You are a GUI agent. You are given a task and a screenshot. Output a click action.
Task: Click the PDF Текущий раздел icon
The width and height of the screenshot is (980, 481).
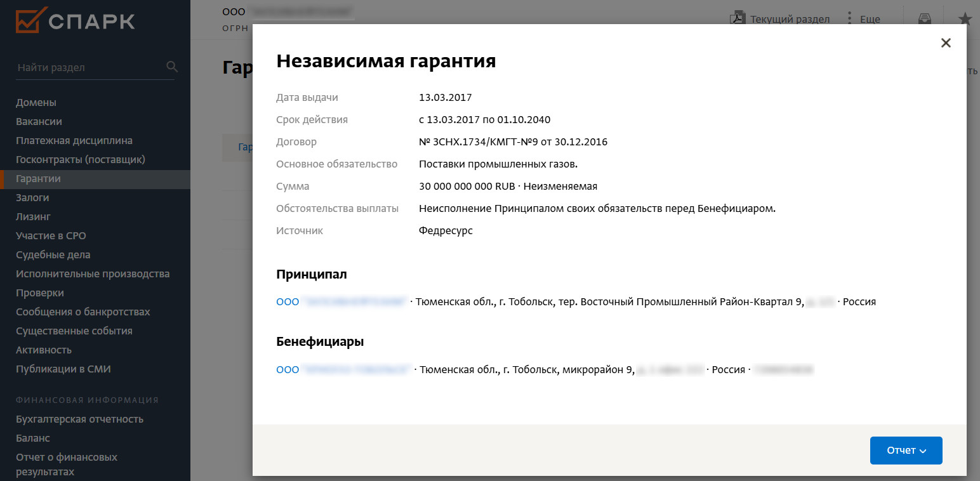tap(738, 18)
